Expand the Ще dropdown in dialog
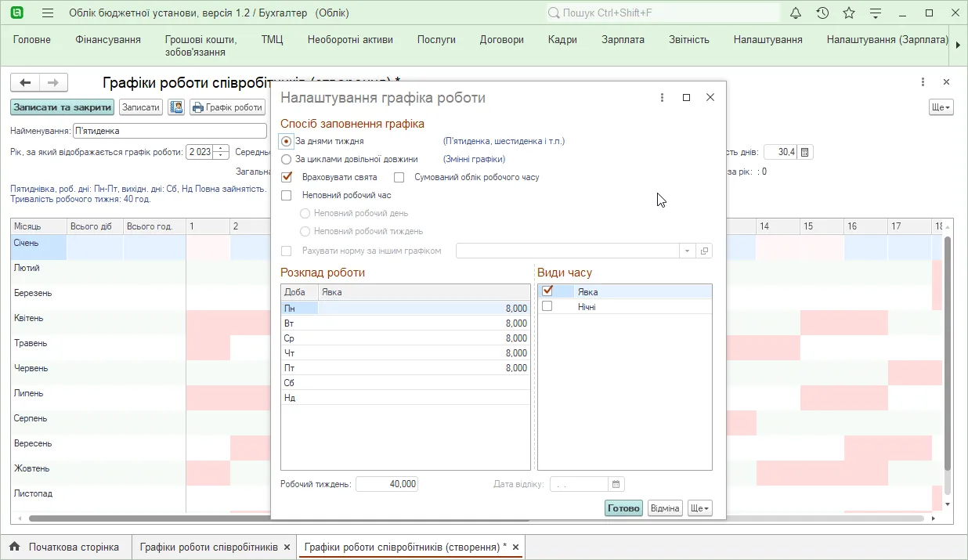Viewport: 968px width, 560px height. 700,508
